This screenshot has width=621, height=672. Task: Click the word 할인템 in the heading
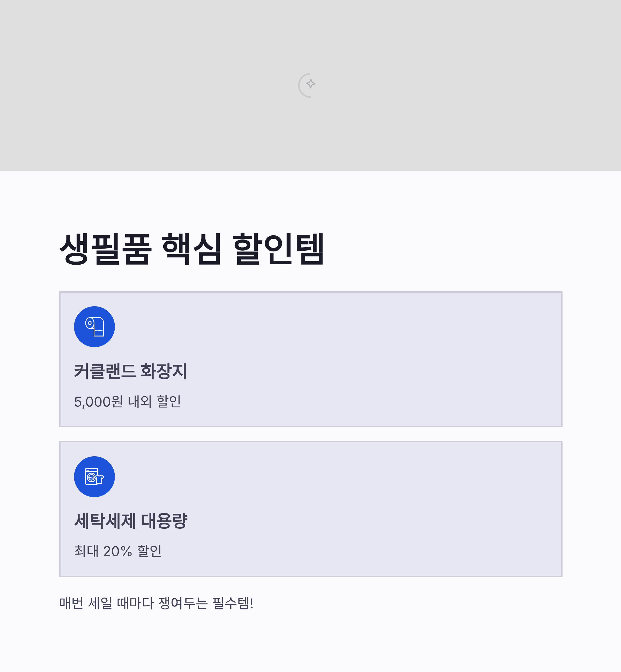pos(278,249)
